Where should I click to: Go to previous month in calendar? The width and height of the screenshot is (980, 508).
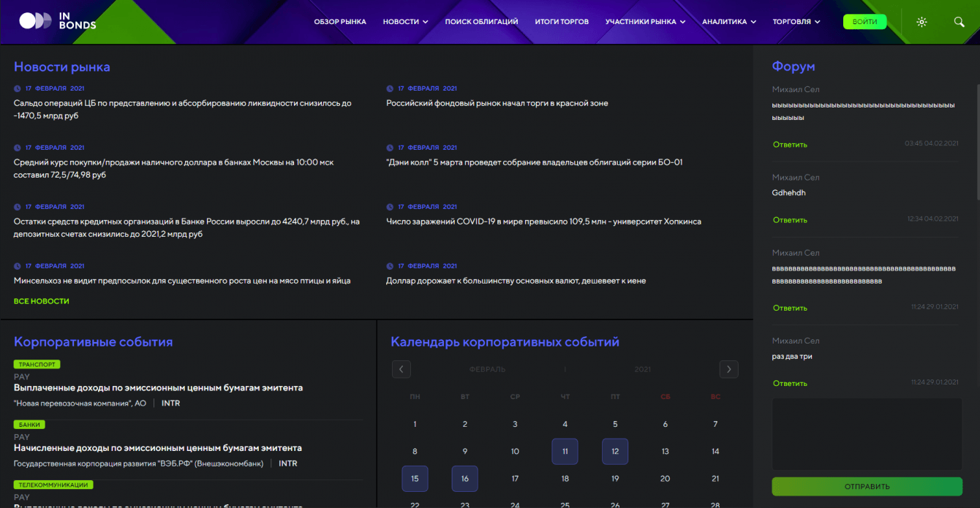pyautogui.click(x=401, y=369)
